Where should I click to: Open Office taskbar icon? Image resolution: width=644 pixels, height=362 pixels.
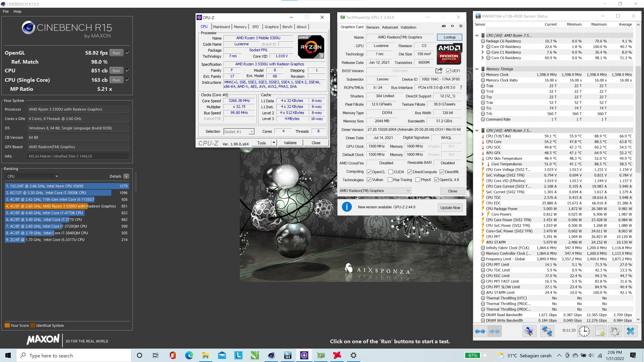[x=173, y=355]
